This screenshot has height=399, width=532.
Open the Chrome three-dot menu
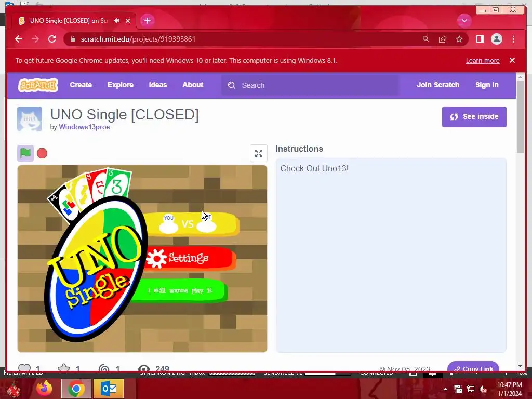point(513,39)
